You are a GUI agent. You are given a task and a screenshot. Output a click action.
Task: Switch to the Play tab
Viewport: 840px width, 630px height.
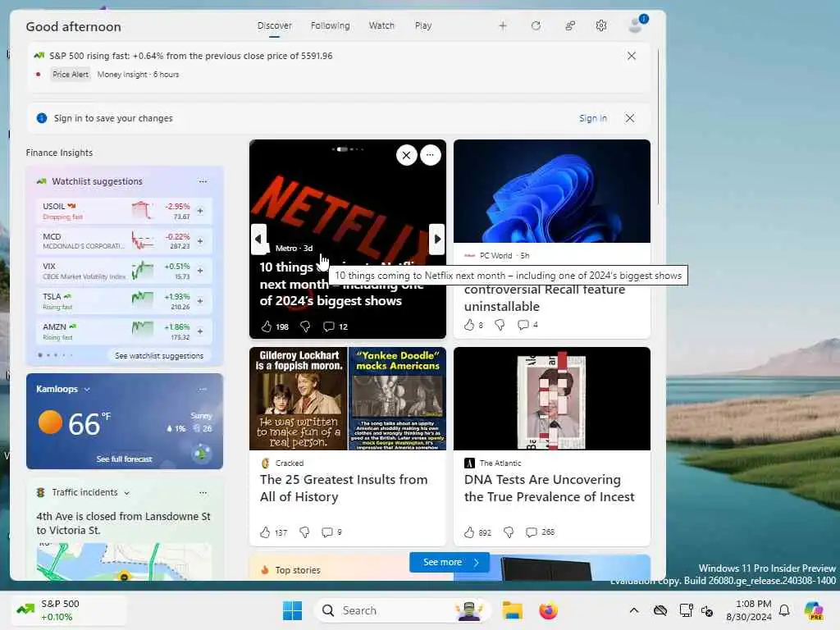pos(423,25)
